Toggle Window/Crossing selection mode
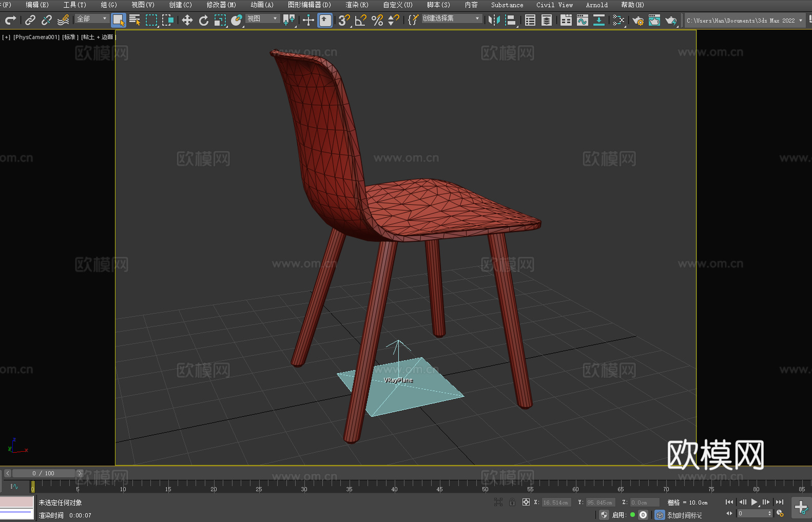The width and height of the screenshot is (812, 522). point(168,20)
